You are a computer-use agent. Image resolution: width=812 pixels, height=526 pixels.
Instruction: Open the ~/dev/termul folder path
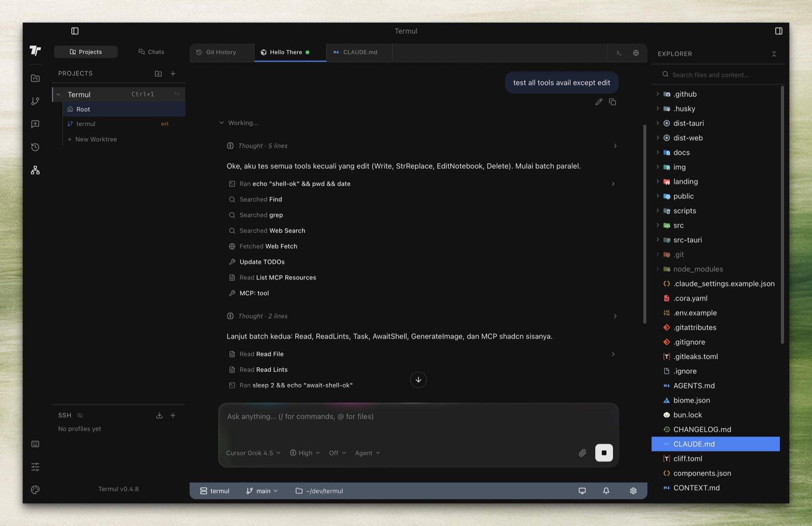(x=319, y=491)
